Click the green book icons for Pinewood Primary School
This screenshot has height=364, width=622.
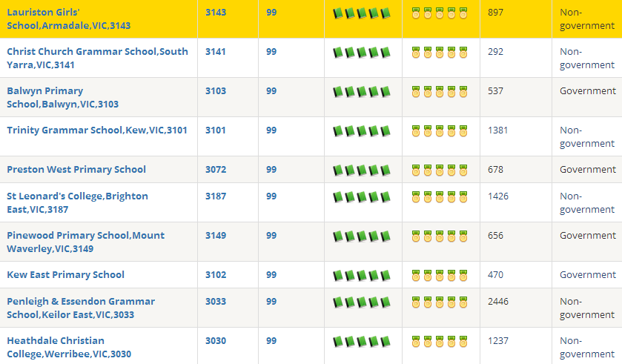[361, 236]
